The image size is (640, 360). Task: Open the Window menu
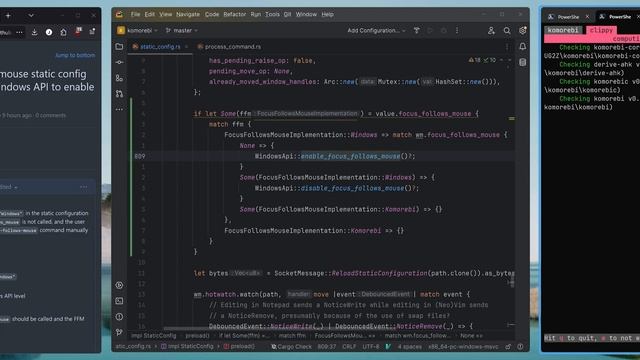[x=306, y=14]
